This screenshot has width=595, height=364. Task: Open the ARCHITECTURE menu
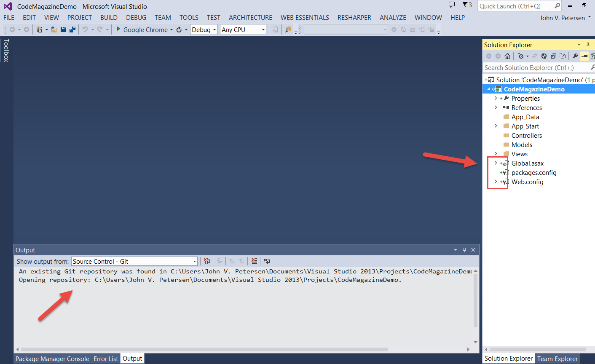pos(250,17)
